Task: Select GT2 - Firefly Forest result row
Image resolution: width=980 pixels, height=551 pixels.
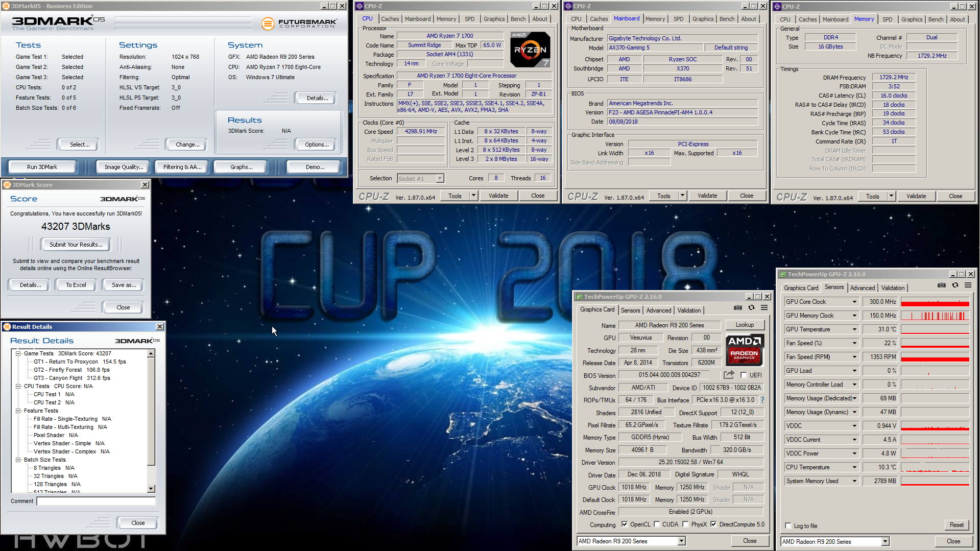Action: (71, 370)
